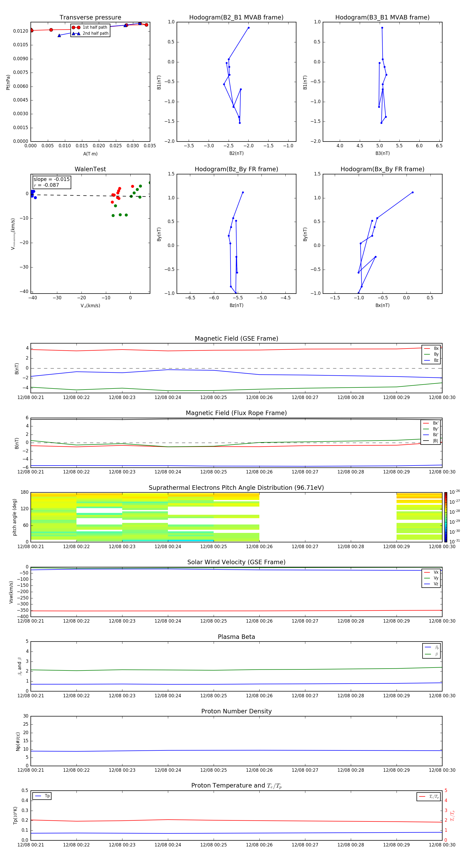Click the 'Pt(nPa)' y-axis label
The height and width of the screenshot is (868, 473).
[8, 82]
